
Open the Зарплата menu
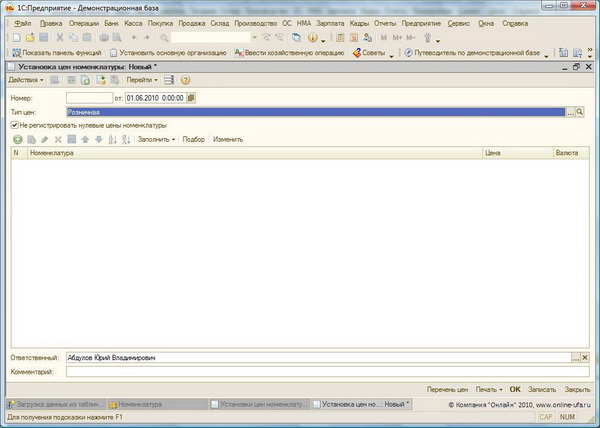click(x=329, y=22)
